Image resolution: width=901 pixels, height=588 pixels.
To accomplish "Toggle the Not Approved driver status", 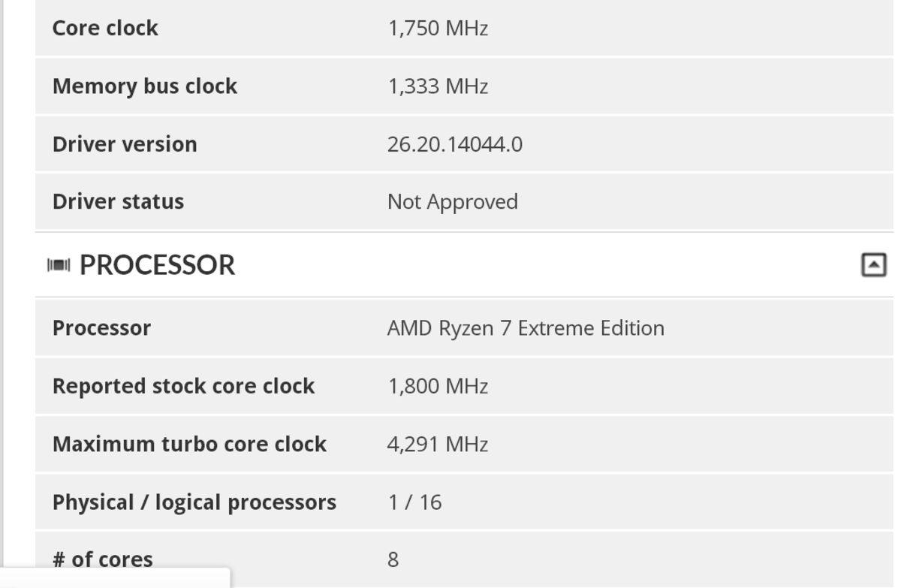I will (x=452, y=201).
